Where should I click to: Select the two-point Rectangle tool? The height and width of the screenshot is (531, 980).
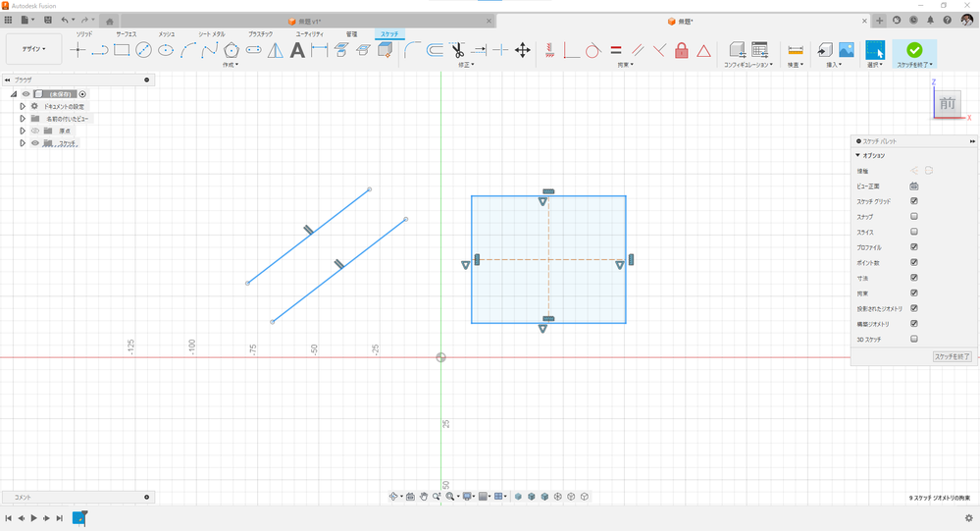122,50
